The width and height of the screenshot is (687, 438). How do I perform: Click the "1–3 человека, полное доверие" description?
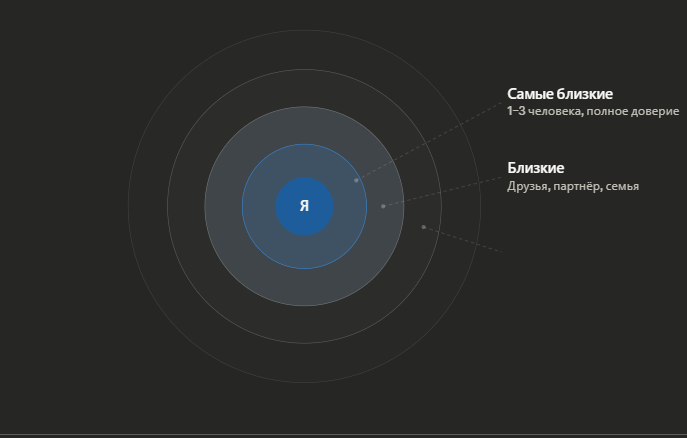tap(592, 112)
